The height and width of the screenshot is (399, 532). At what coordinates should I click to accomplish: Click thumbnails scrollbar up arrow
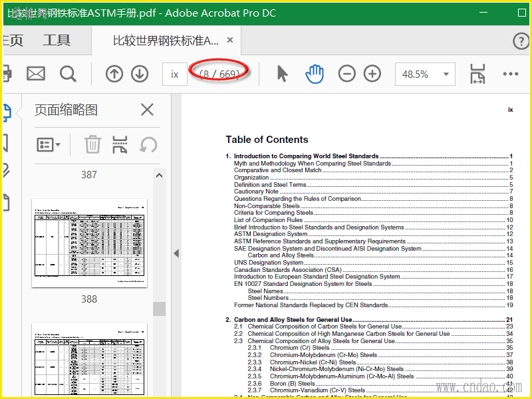click(x=159, y=176)
